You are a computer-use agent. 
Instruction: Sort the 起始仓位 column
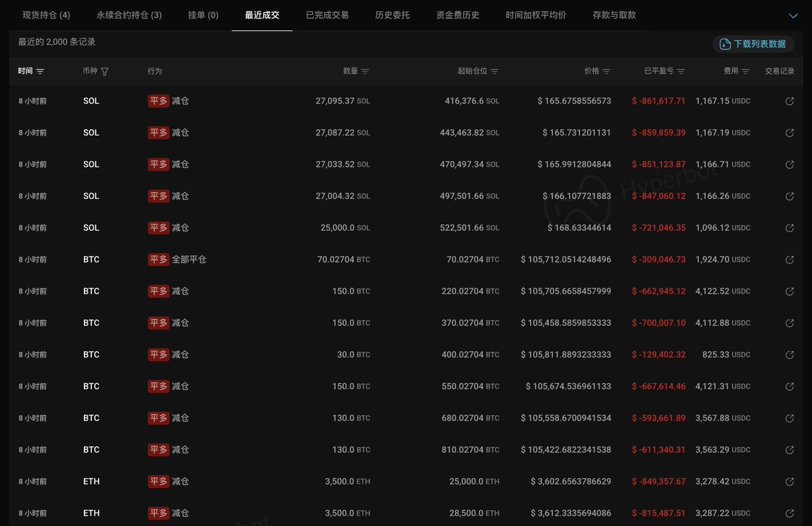coord(495,71)
